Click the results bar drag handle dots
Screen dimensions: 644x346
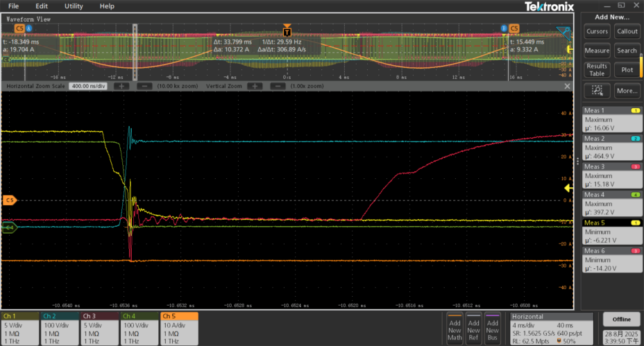[577, 161]
